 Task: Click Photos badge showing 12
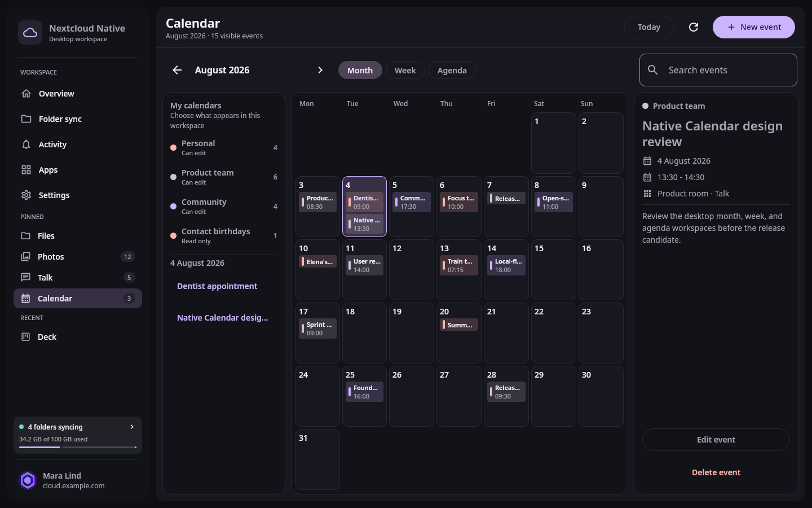coord(127,257)
